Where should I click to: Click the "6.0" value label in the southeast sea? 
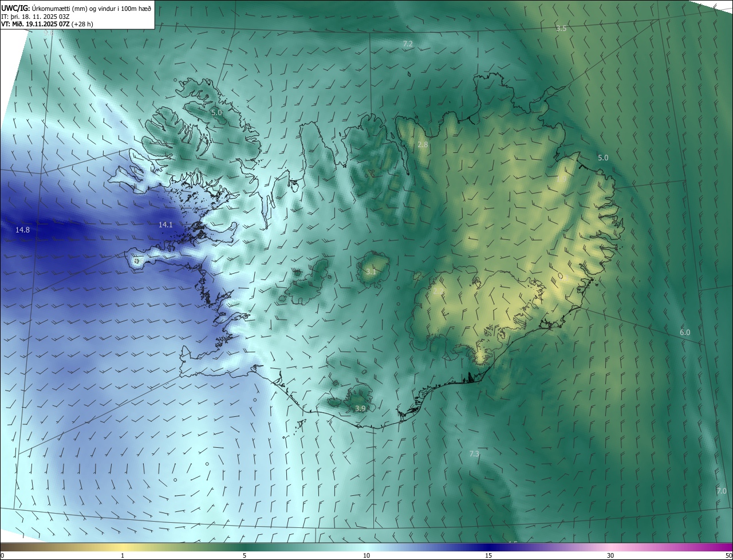click(x=685, y=332)
